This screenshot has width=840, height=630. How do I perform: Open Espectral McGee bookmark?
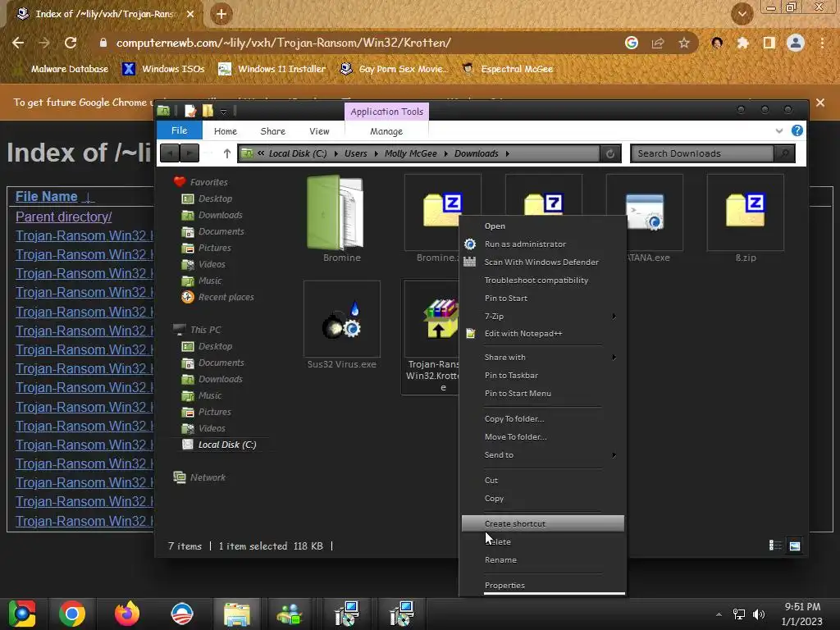click(508, 69)
